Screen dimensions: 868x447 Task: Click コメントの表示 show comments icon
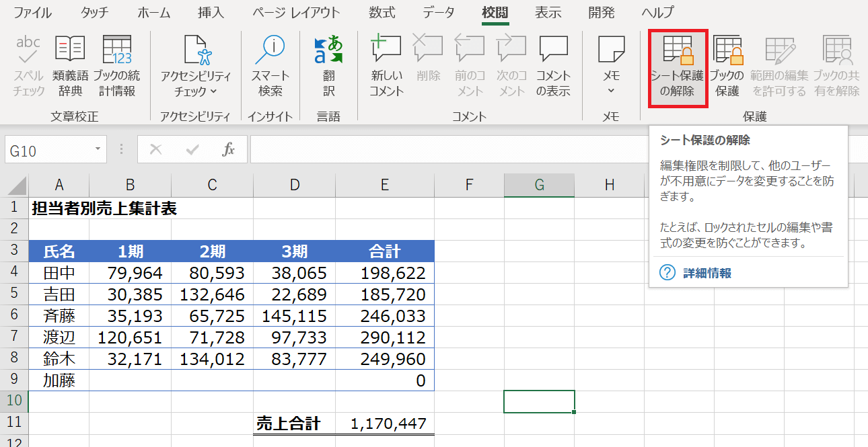(553, 66)
